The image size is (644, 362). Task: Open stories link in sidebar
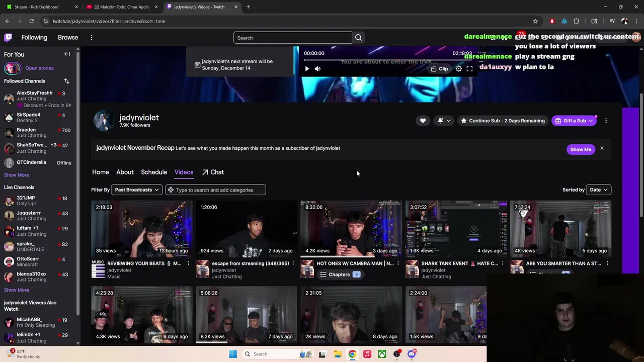[39, 68]
